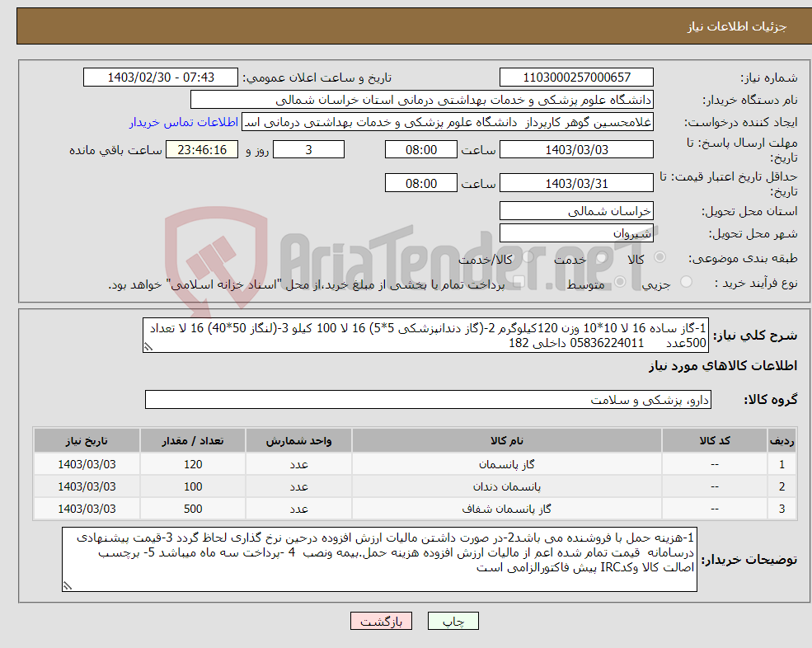This screenshot has width=812, height=648.
Task: Click the delivery province field خراسان شمالی
Action: [576, 211]
